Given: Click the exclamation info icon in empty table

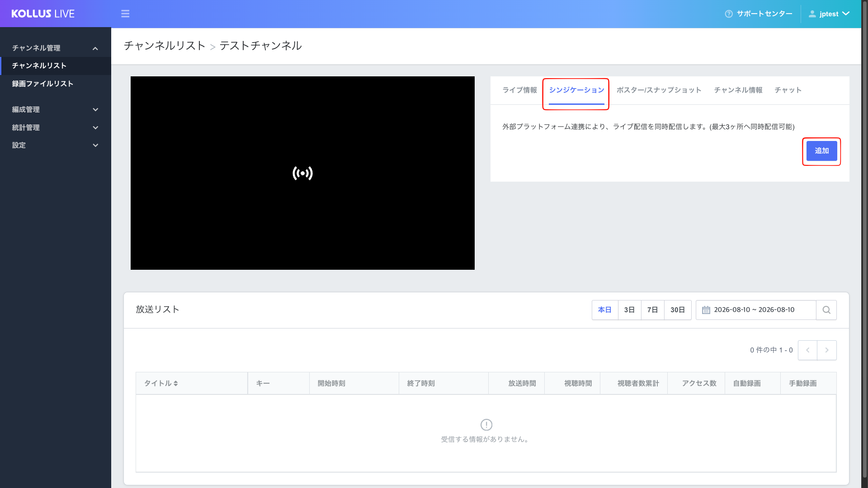Looking at the screenshot, I should [486, 425].
